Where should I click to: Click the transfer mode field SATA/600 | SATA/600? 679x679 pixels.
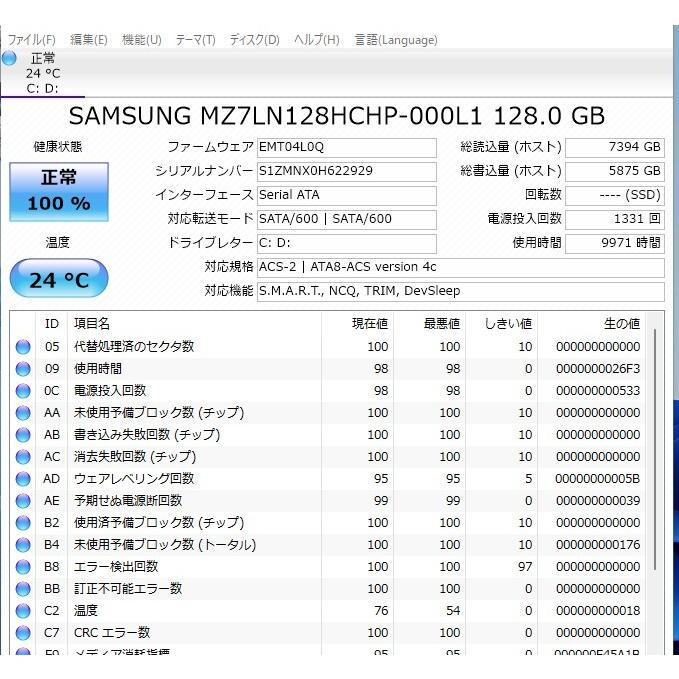tap(346, 220)
